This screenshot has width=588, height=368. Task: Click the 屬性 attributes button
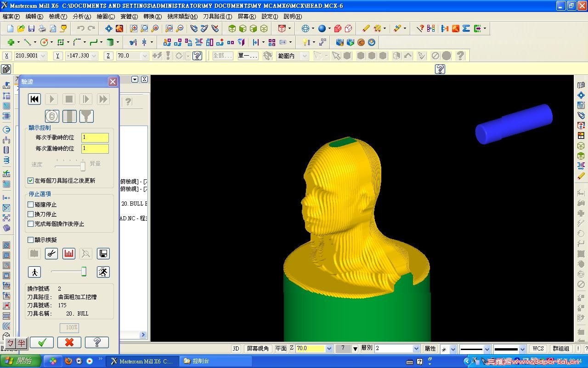pyautogui.click(x=430, y=349)
